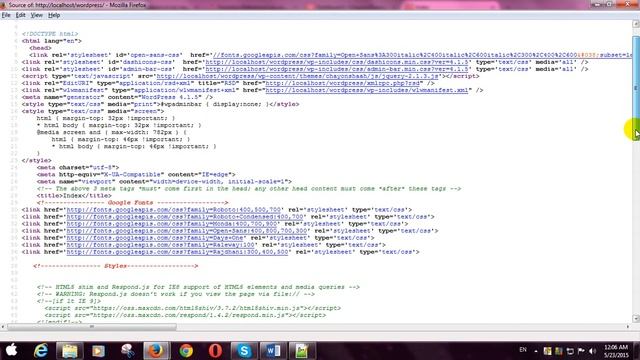The height and width of the screenshot is (360, 640).
Task: Launch Google Chrome from the taskbar
Action: pos(186,351)
